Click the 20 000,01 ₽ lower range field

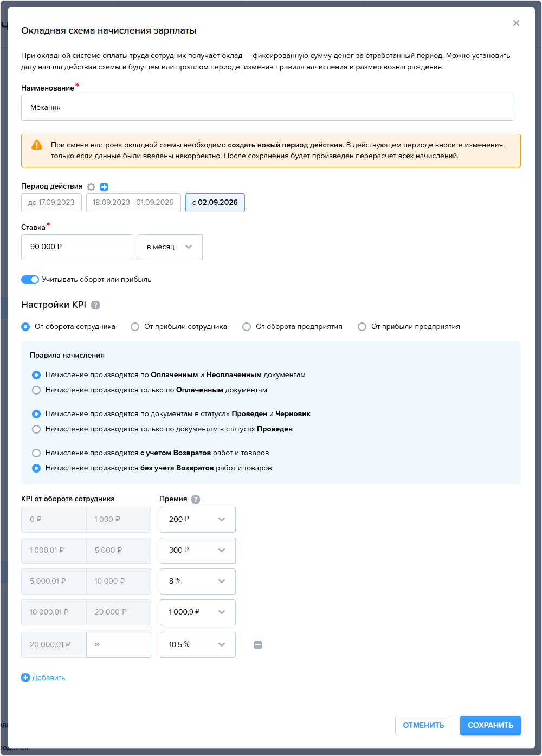pyautogui.click(x=54, y=645)
